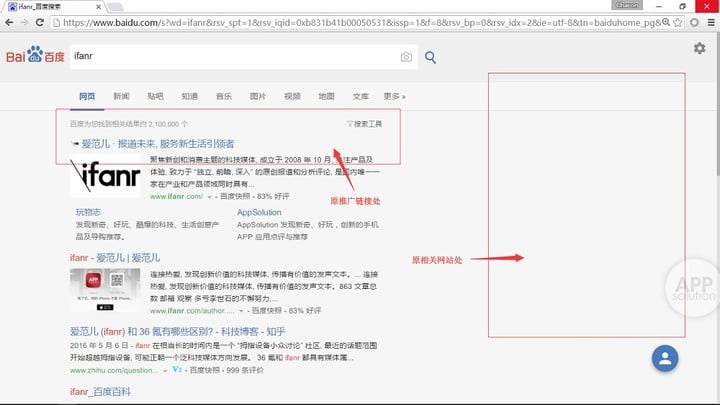Click the blue user avatar button
Viewport: 720px width, 405px height.
[665, 358]
